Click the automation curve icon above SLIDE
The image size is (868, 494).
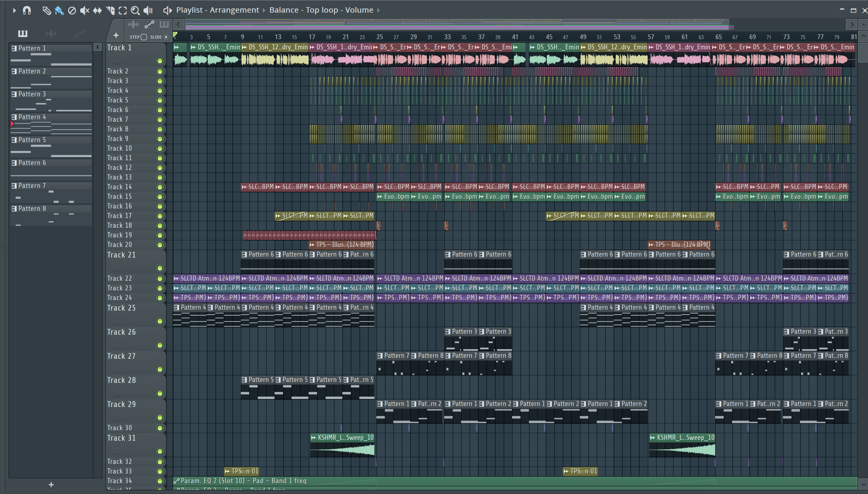point(149,24)
